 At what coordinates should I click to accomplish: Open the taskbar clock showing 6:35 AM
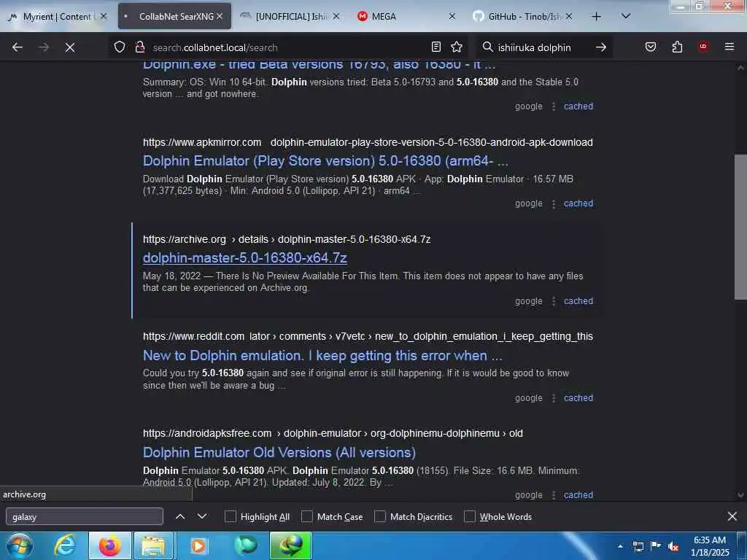tap(710, 546)
